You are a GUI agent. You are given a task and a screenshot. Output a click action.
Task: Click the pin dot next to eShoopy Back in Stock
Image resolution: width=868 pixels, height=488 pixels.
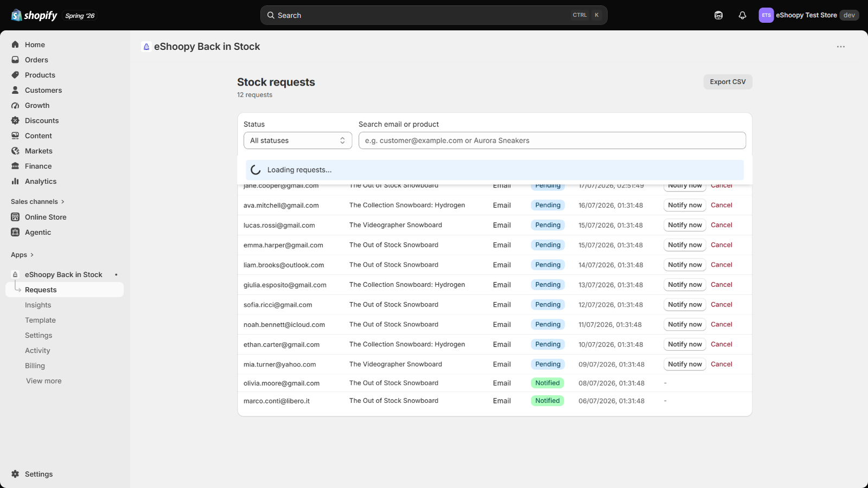tap(116, 274)
